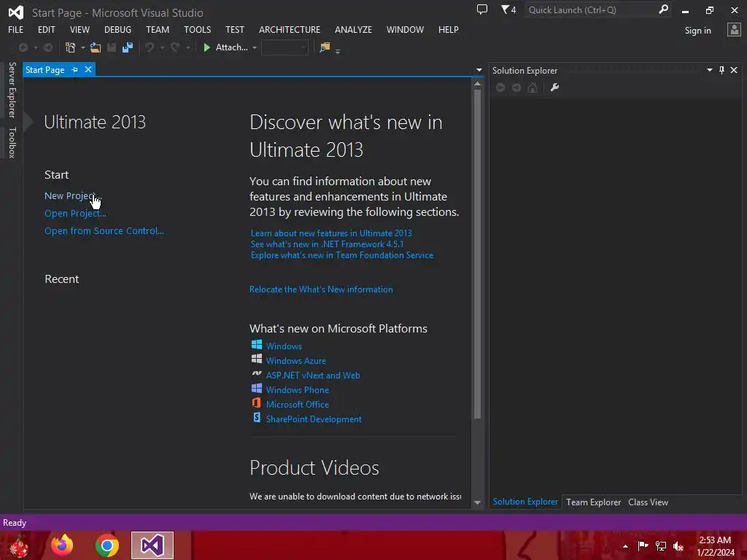
Task: Open the New Project icon dropdown arrow
Action: point(83,47)
